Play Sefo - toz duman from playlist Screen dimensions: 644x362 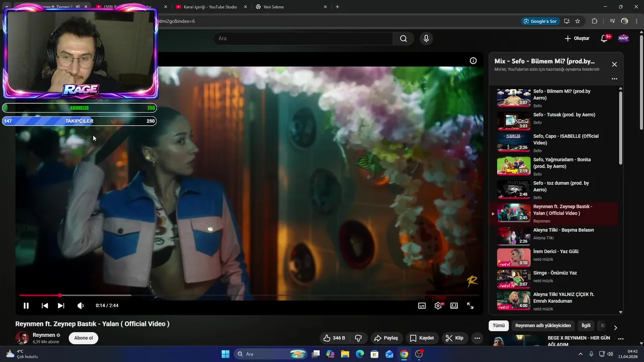click(x=553, y=190)
